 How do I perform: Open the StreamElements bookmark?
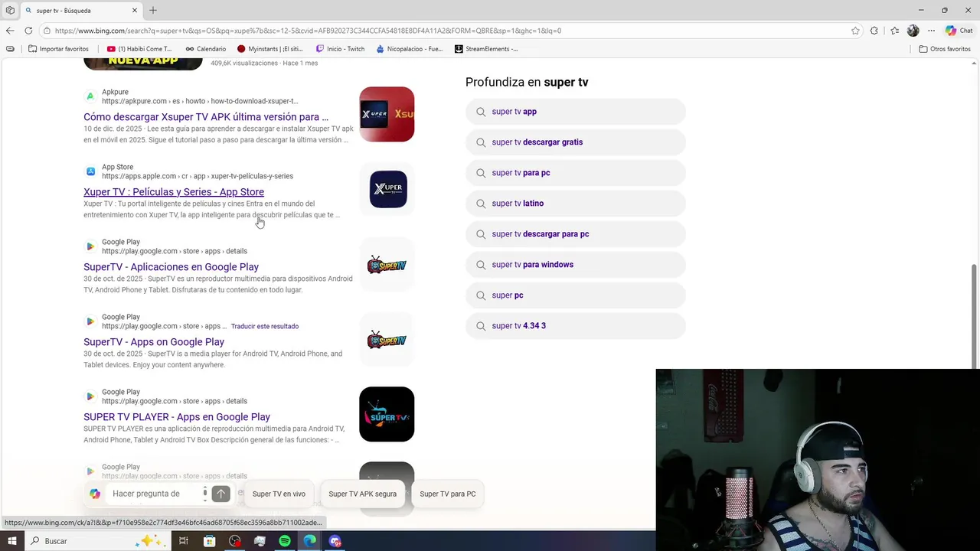click(486, 48)
